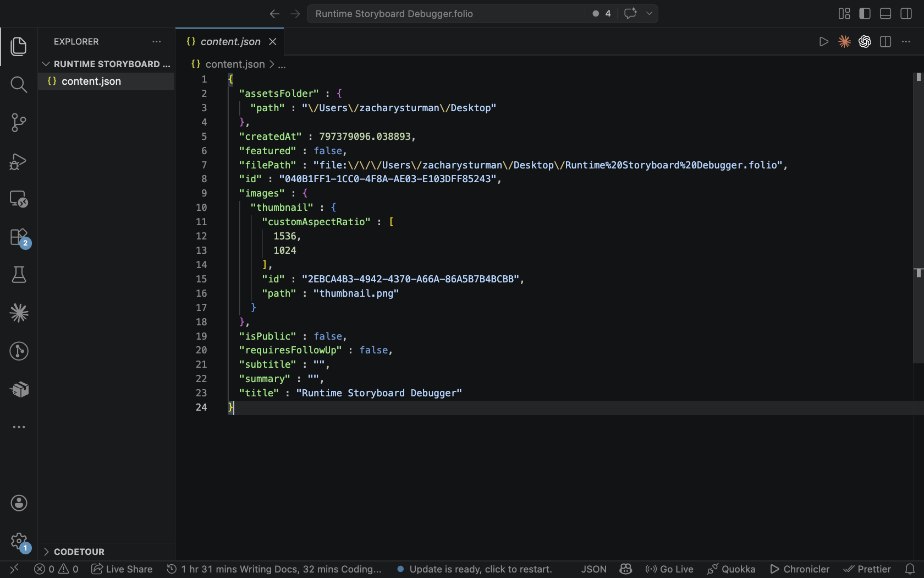Image resolution: width=924 pixels, height=578 pixels.
Task: Open the chat dropdown arrow in title bar
Action: pos(649,14)
